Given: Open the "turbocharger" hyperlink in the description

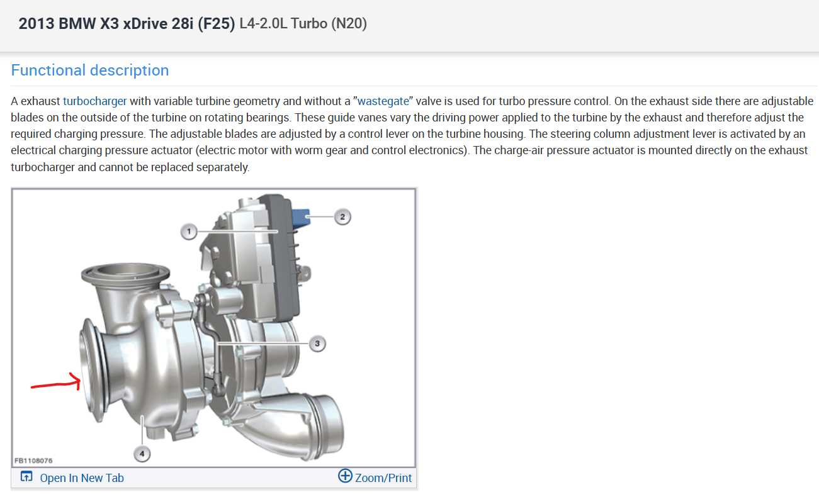Looking at the screenshot, I should 95,101.
